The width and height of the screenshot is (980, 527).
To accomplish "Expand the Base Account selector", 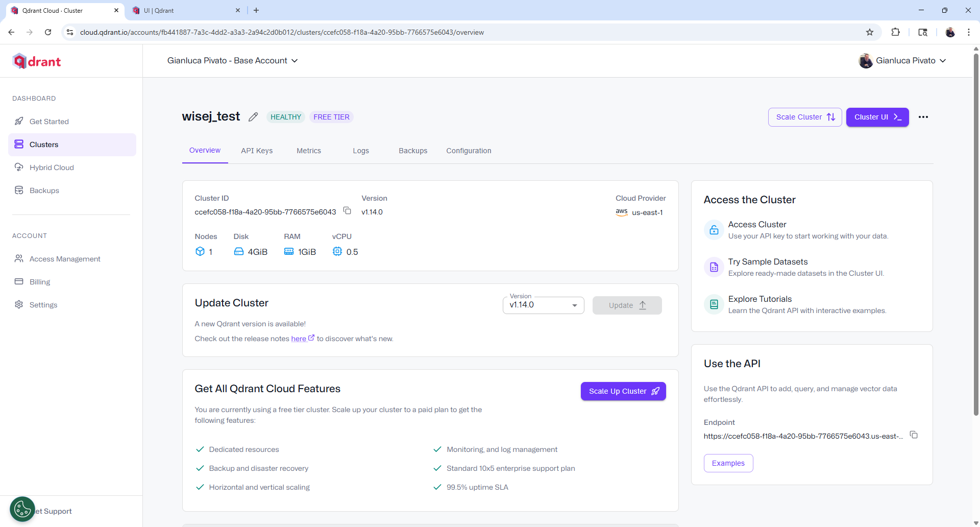I will coord(233,61).
